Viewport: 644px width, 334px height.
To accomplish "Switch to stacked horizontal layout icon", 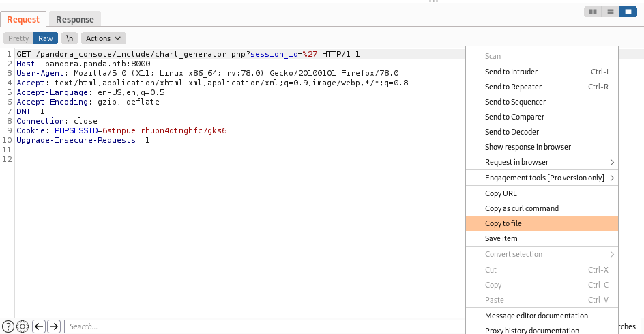I will pyautogui.click(x=611, y=12).
